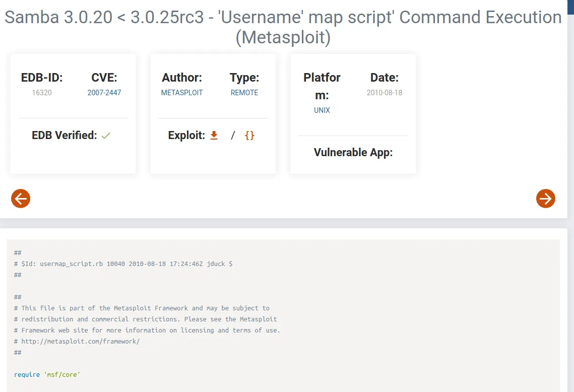Click the metasploit.com/framework URL in code
The width and height of the screenshot is (574, 392).
tap(80, 342)
